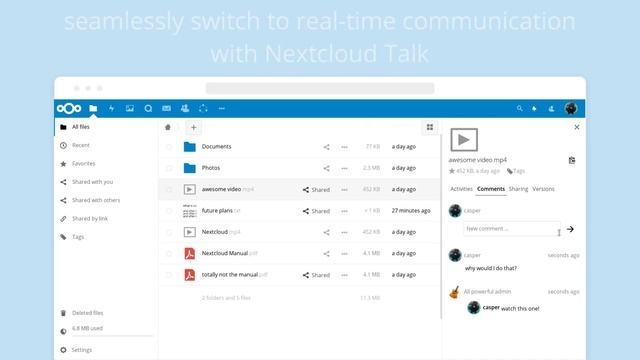Open the contacts menu icon in header
This screenshot has height=360, width=640.
click(x=551, y=109)
